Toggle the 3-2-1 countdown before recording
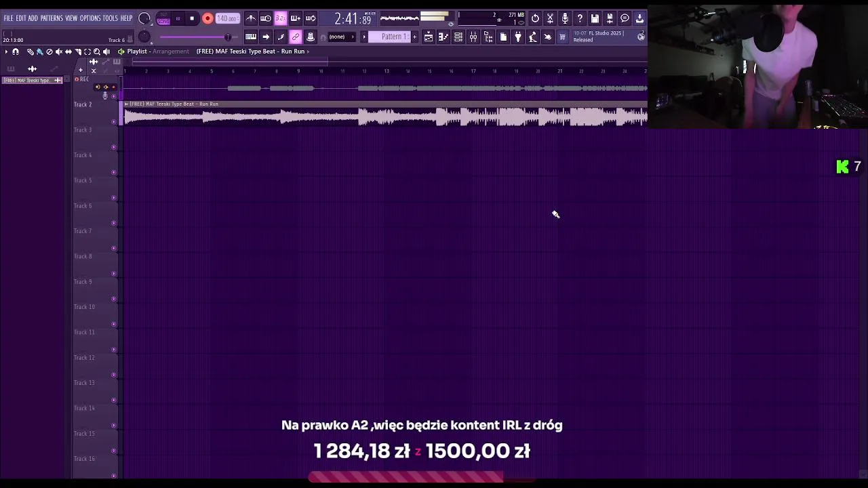 coord(281,18)
